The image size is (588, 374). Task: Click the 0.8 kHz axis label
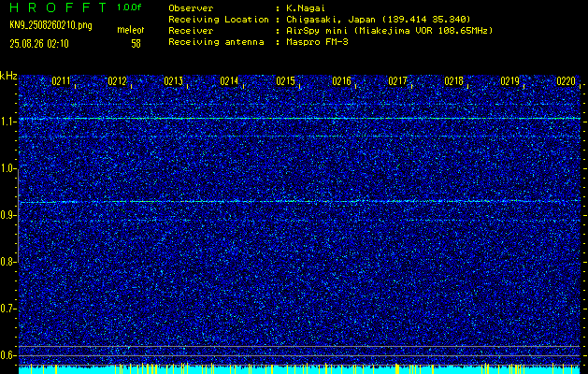[x=7, y=262]
